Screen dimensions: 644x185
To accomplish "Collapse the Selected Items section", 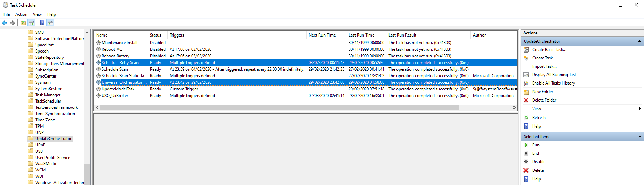I will pos(639,137).
